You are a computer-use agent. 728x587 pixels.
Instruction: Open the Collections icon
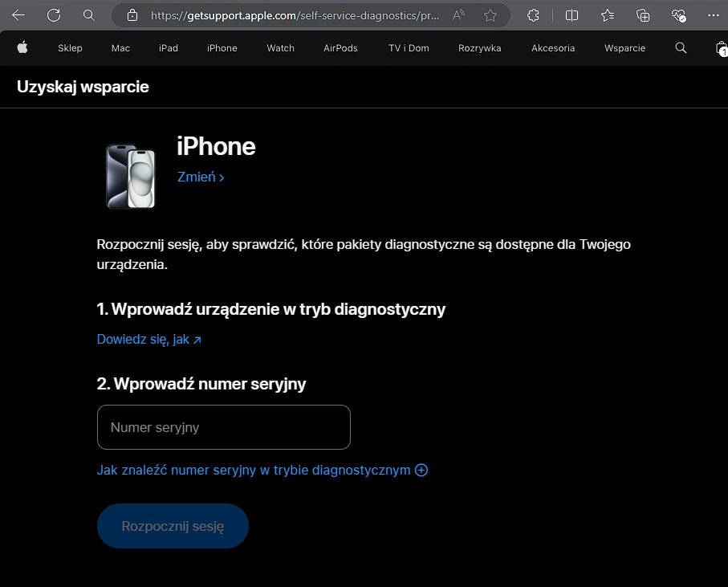click(643, 15)
